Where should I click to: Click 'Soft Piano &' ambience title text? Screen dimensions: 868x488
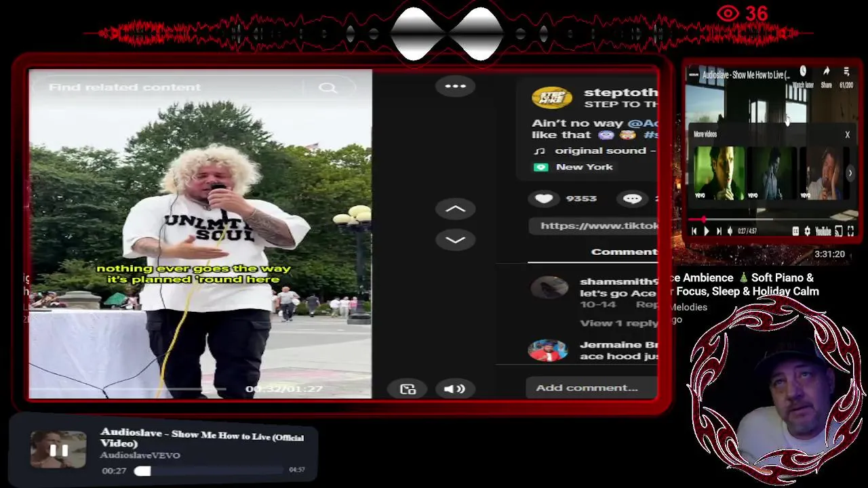tap(782, 278)
